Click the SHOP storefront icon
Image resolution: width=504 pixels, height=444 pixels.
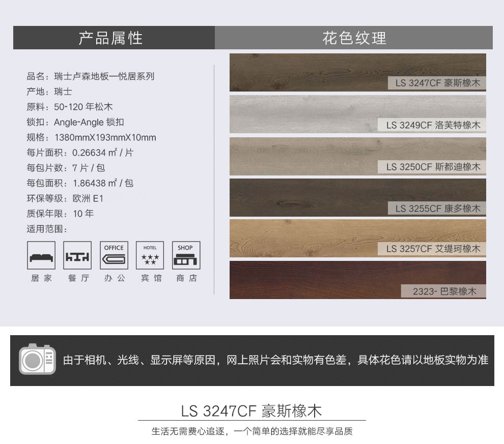tap(186, 255)
